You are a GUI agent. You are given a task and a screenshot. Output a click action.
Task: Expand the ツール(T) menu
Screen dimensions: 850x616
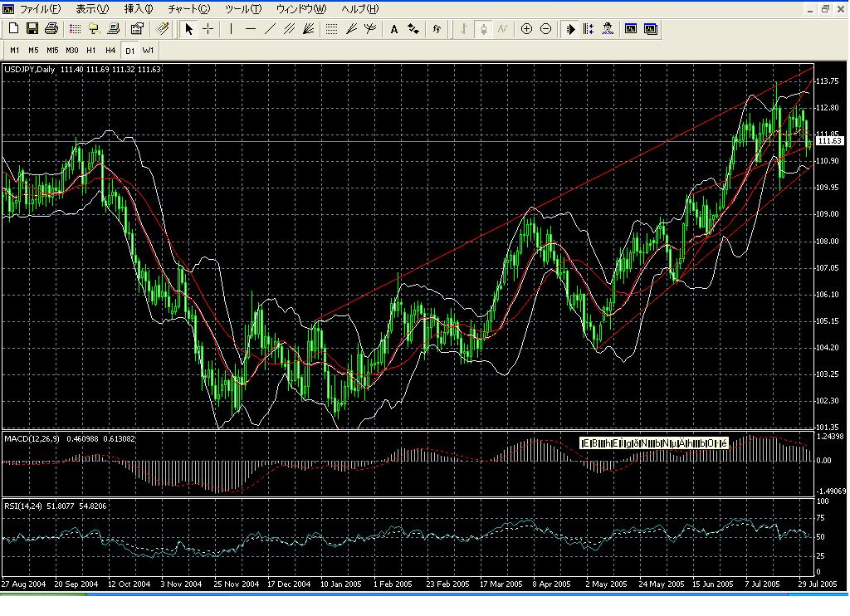coord(243,9)
